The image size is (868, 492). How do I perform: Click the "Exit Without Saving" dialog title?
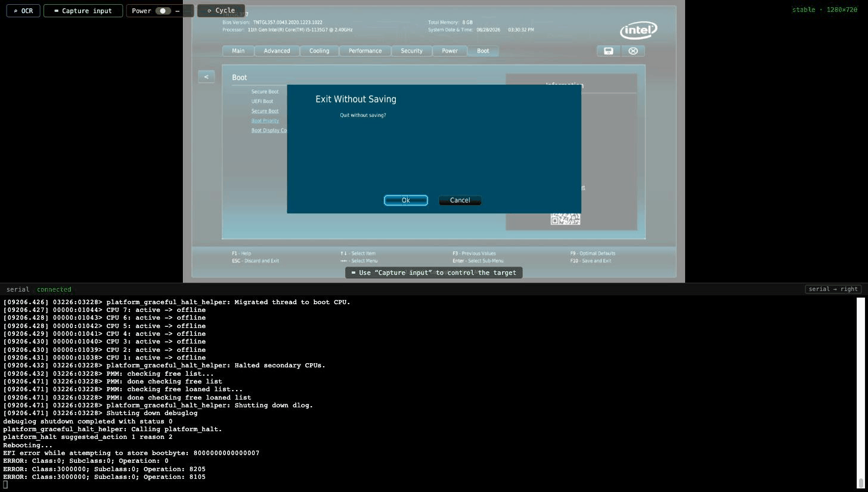point(356,99)
